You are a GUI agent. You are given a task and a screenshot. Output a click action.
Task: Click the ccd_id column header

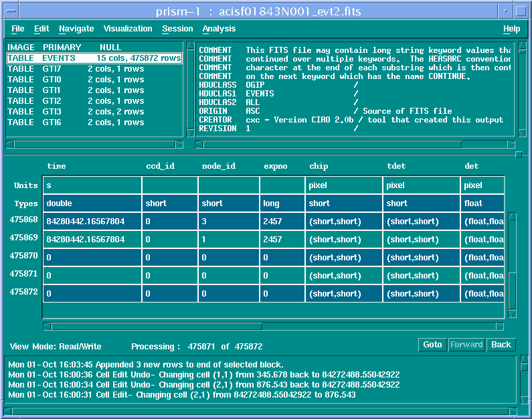pyautogui.click(x=160, y=166)
